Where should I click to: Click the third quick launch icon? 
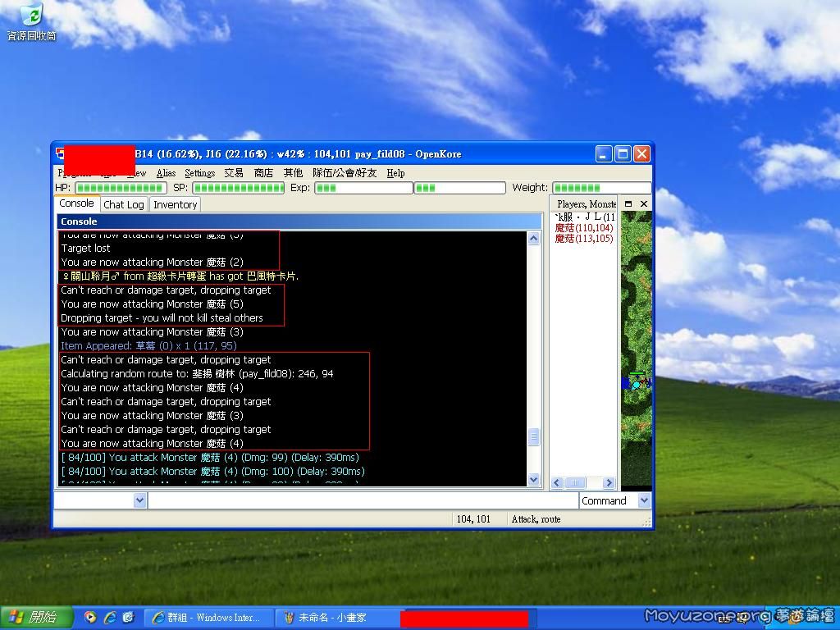point(128,617)
